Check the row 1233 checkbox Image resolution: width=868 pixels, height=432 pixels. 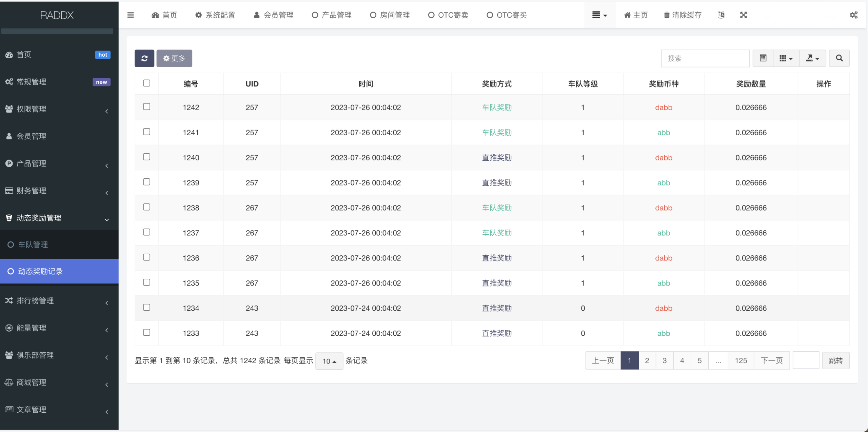point(146,333)
